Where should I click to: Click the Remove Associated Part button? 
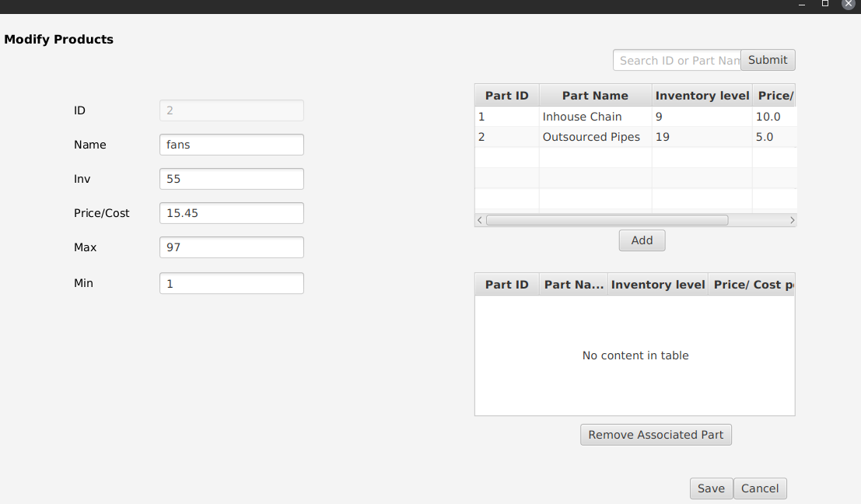[656, 435]
